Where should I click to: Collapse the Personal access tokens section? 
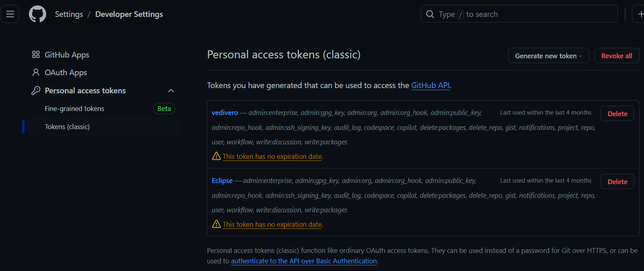pyautogui.click(x=171, y=91)
